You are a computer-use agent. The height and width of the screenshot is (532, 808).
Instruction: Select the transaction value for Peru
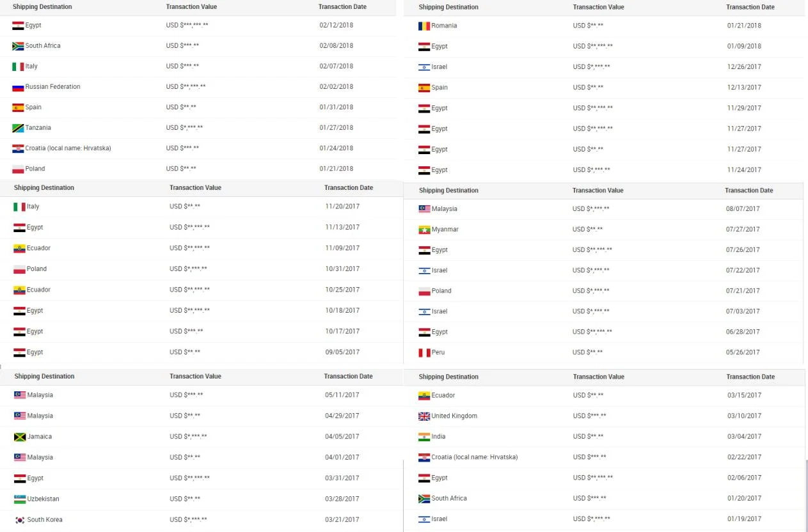point(588,352)
